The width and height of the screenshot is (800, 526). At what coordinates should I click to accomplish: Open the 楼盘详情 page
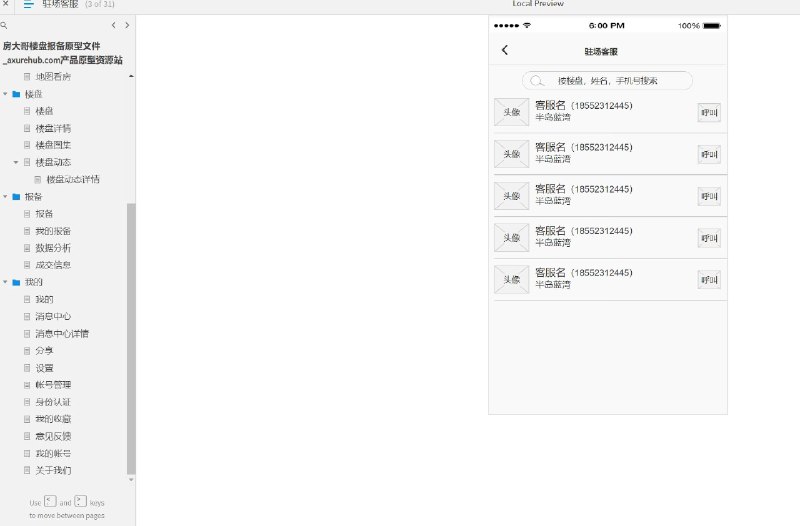(53, 129)
